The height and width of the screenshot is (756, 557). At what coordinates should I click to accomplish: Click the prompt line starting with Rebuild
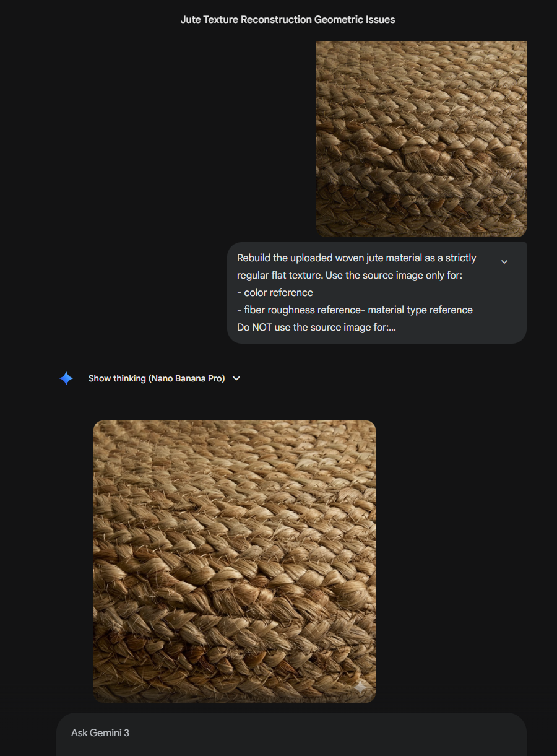click(x=356, y=258)
